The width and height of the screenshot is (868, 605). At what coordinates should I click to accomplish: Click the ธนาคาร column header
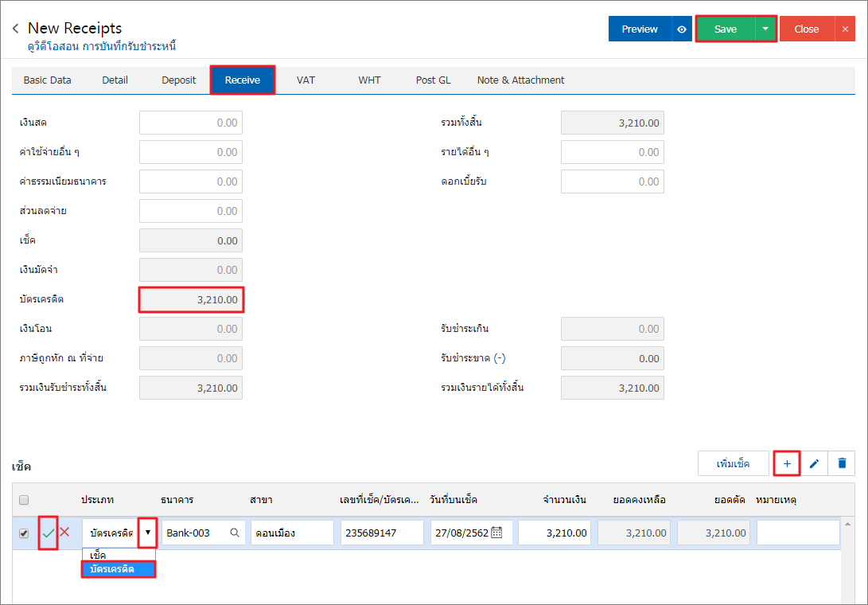(177, 500)
